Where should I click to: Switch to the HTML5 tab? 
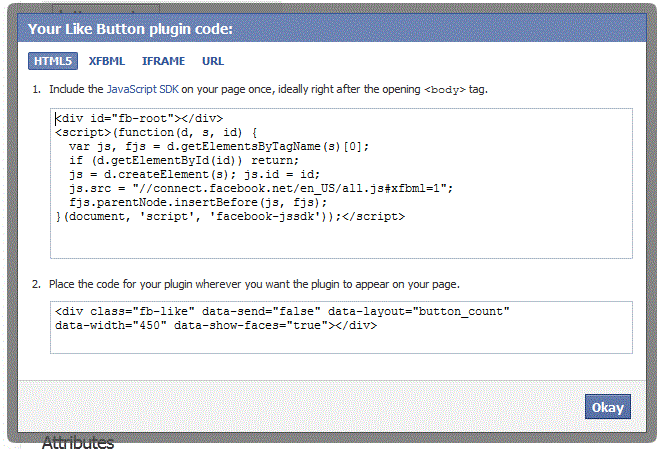pos(53,61)
